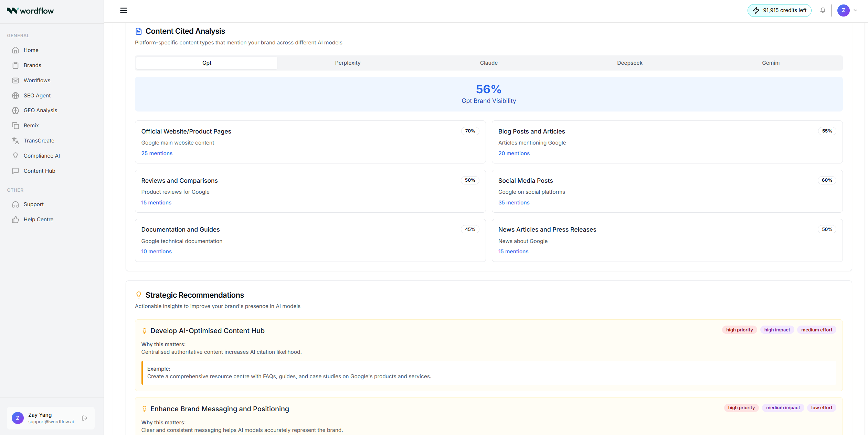Click the 91,915 credits left button
The height and width of the screenshot is (435, 868).
point(779,10)
